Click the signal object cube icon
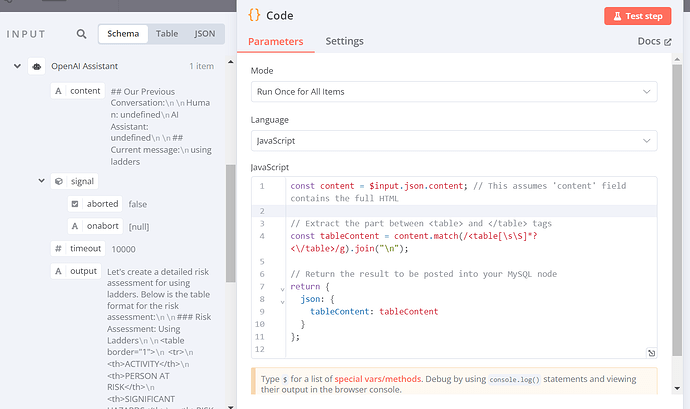The height and width of the screenshot is (409, 690). 59,181
